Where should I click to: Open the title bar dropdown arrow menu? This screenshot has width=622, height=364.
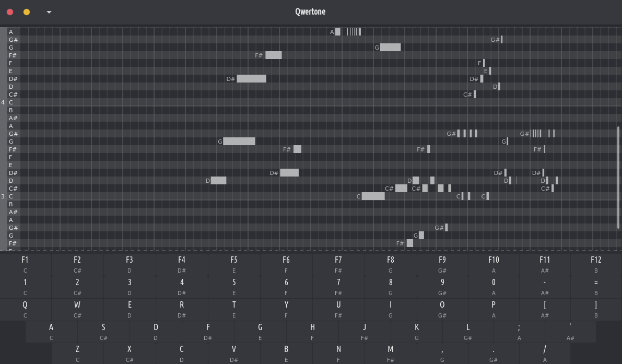pyautogui.click(x=49, y=12)
